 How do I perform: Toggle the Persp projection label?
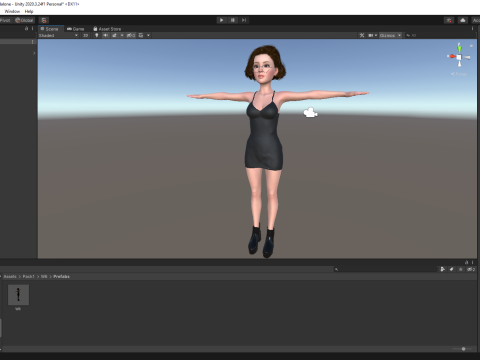(459, 74)
